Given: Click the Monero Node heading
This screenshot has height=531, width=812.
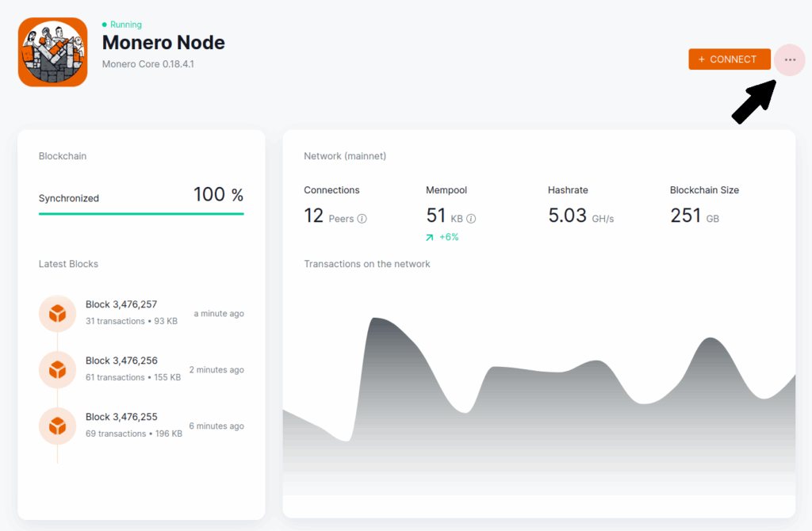Looking at the screenshot, I should [x=163, y=43].
